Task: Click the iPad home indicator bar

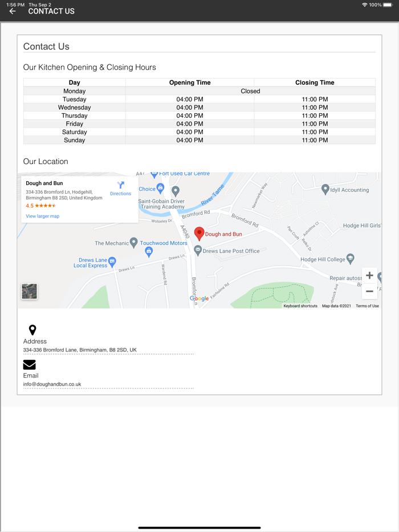Action: click(x=199, y=527)
